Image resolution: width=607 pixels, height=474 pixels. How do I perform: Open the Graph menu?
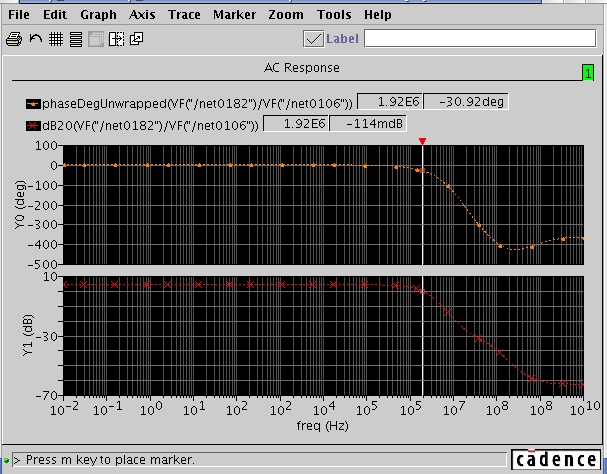pos(98,15)
